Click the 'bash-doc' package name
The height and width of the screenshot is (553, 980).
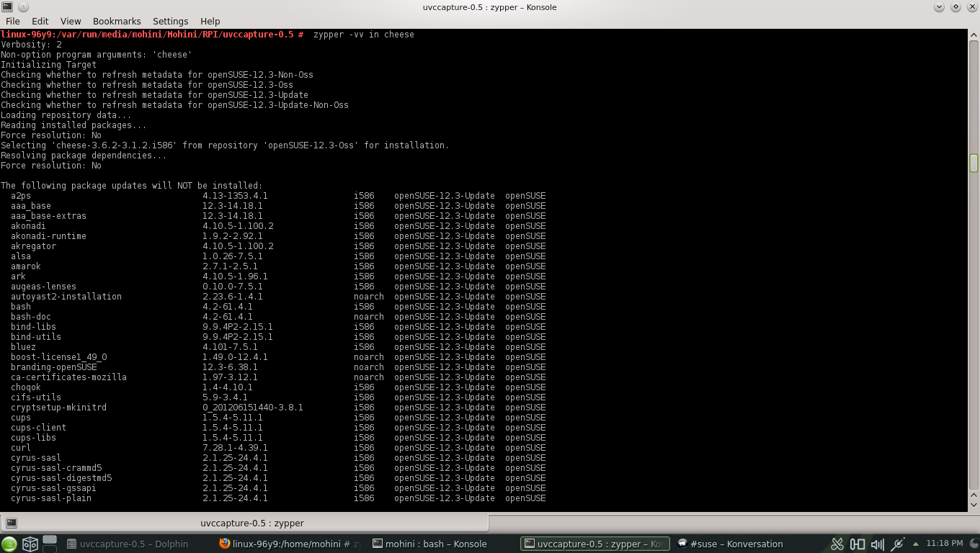point(31,317)
